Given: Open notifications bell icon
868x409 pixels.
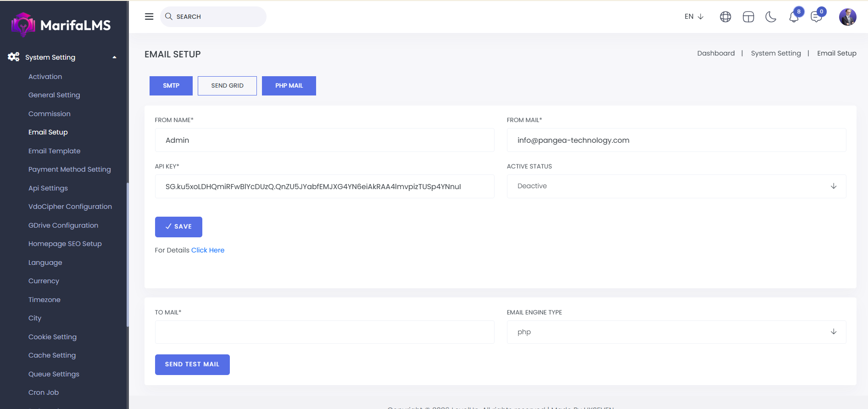Looking at the screenshot, I should (794, 17).
